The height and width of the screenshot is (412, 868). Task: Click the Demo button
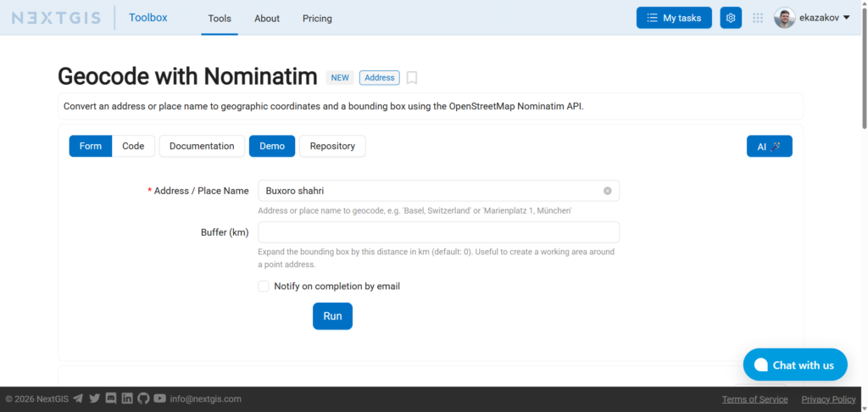coord(272,146)
